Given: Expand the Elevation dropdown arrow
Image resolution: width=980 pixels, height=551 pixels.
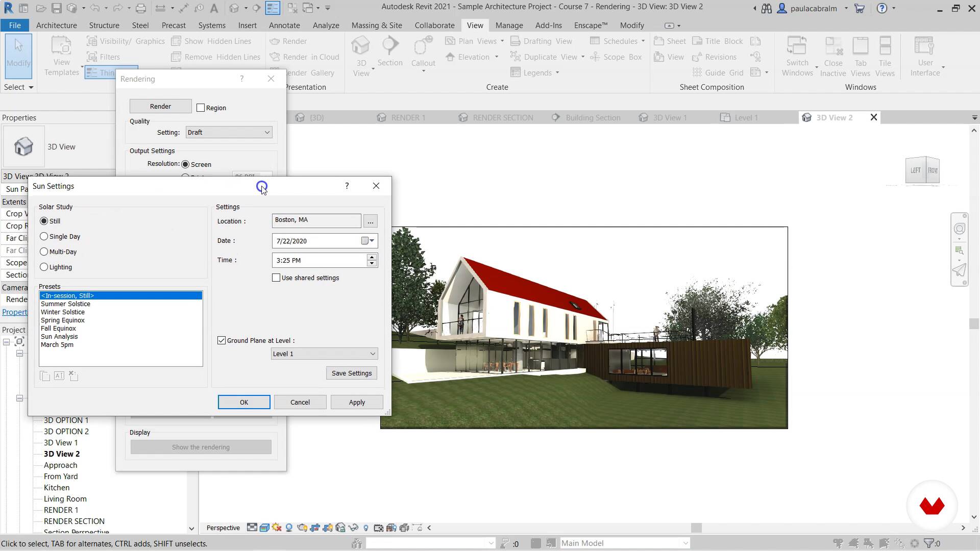Looking at the screenshot, I should click(496, 57).
